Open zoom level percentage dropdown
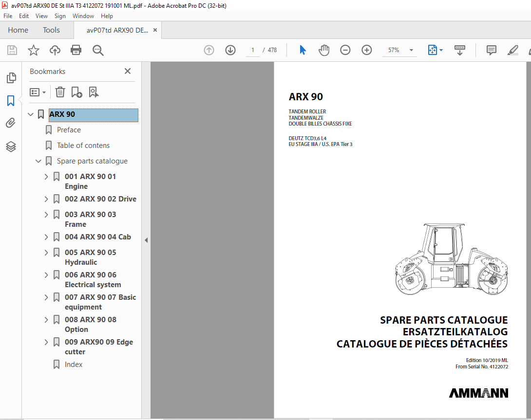The width and height of the screenshot is (531, 420). (411, 50)
